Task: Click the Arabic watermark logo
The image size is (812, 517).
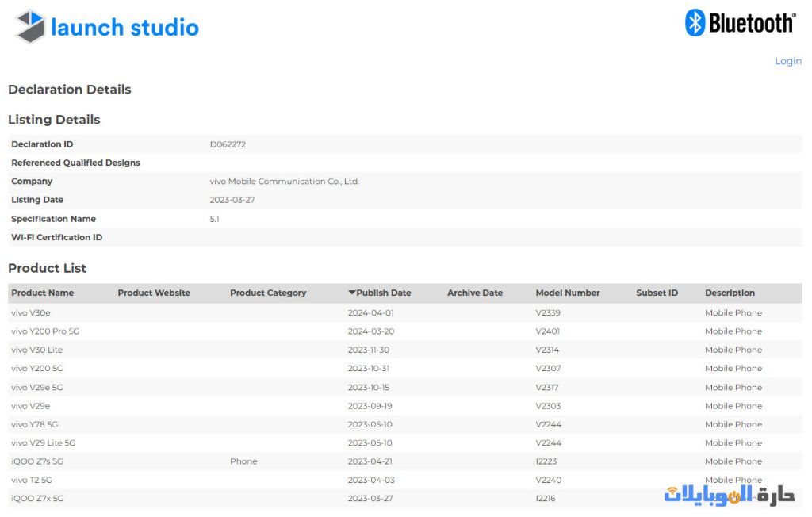Action: pyautogui.click(x=729, y=495)
